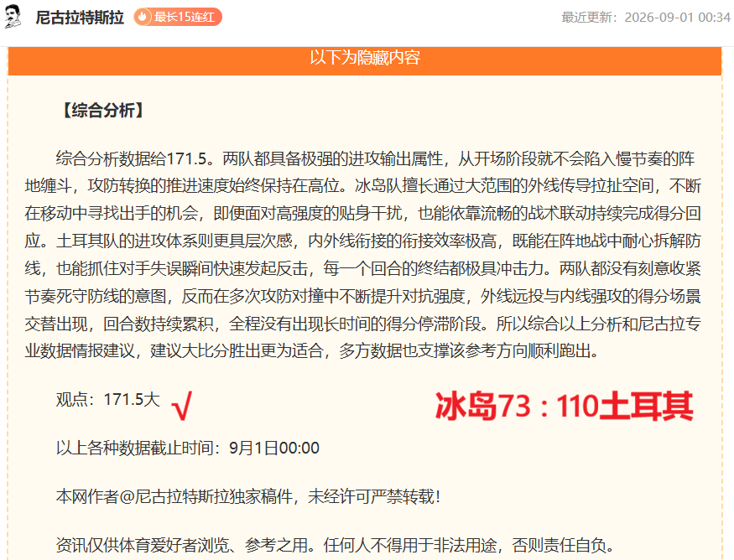Select the 【综合分析】 heading
The width and height of the screenshot is (734, 560).
[x=103, y=111]
